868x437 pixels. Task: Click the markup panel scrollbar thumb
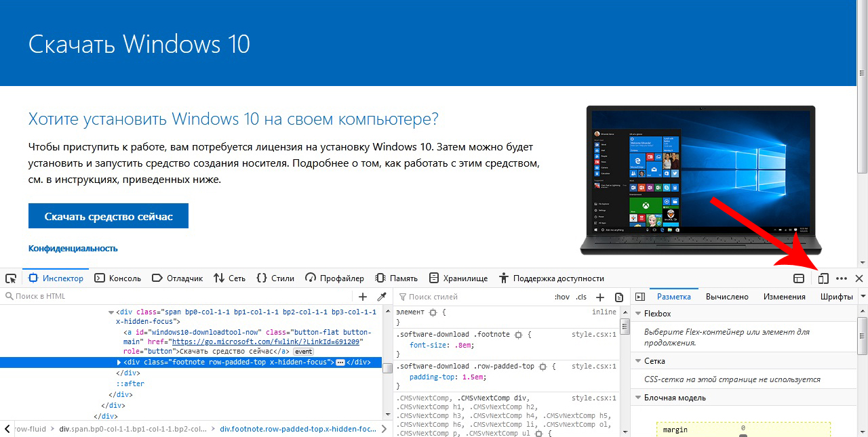(x=388, y=369)
